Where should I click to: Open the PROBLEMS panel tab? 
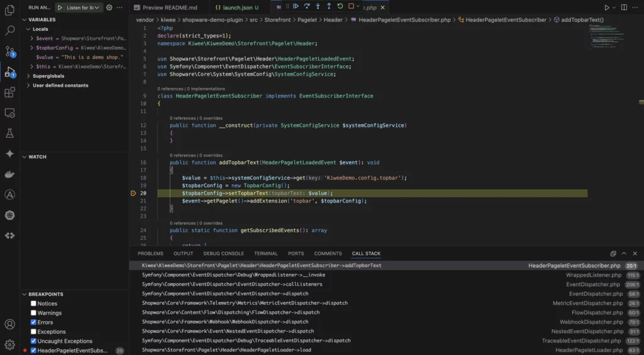coord(150,254)
